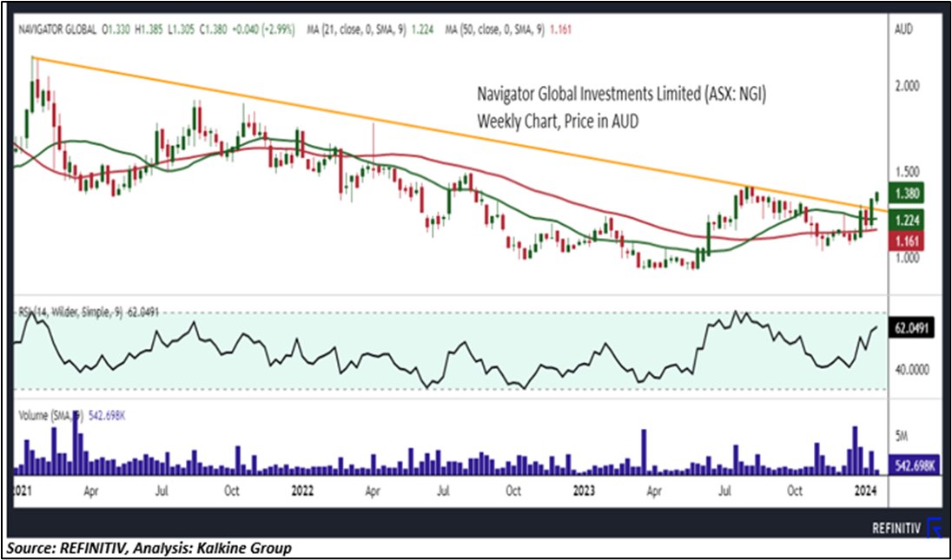Click the REFINITIV brand text
The image size is (952, 560).
tap(896, 529)
